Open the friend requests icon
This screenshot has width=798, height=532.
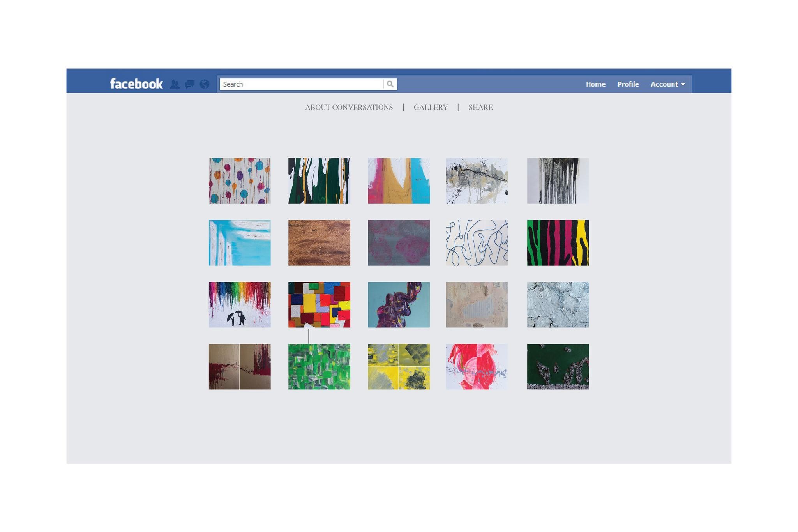coord(175,84)
